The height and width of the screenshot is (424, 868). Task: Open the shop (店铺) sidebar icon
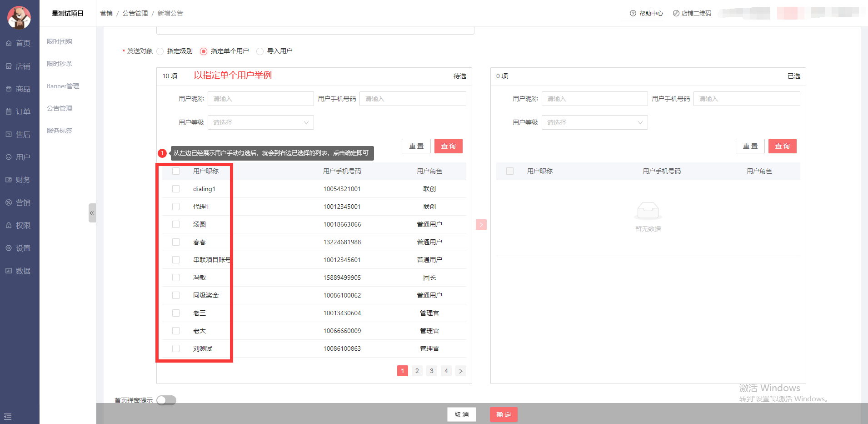pyautogui.click(x=9, y=66)
